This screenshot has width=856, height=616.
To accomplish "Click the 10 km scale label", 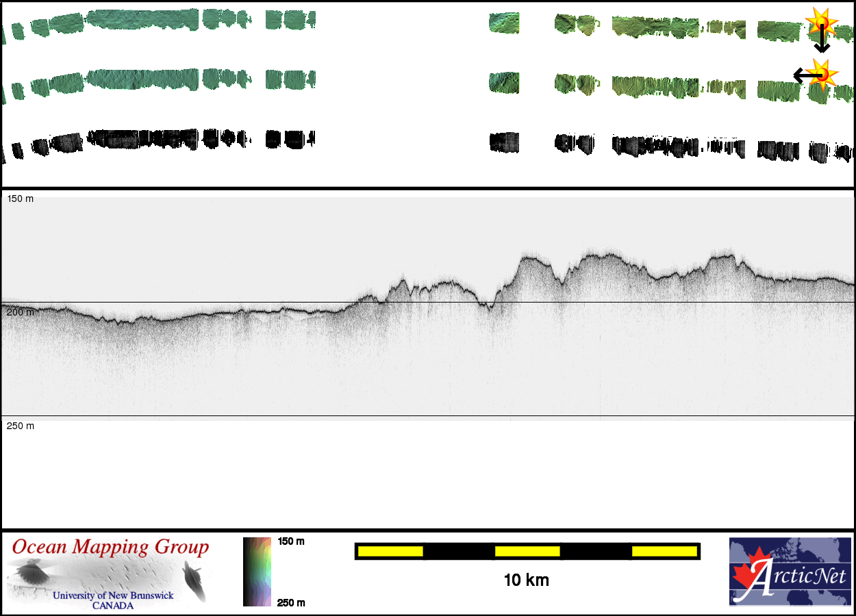I will tap(526, 580).
